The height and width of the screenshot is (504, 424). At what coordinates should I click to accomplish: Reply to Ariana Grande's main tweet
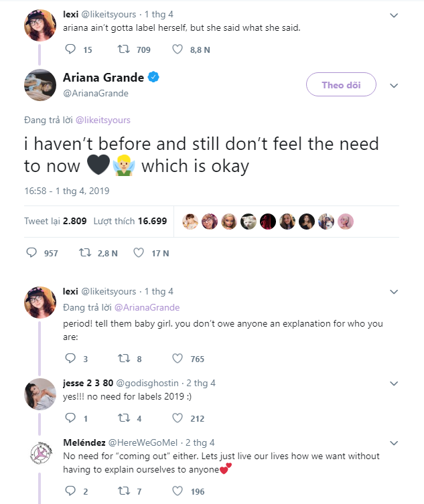click(x=31, y=253)
